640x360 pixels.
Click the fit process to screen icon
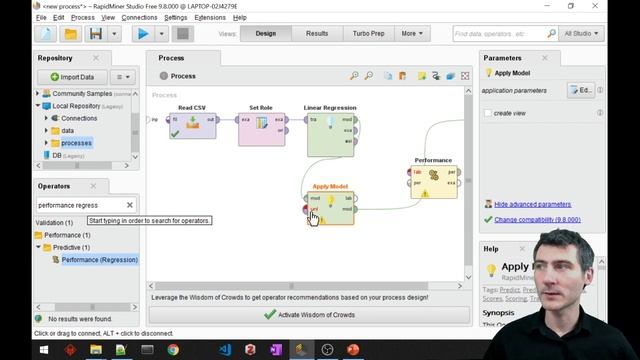pyautogui.click(x=465, y=76)
